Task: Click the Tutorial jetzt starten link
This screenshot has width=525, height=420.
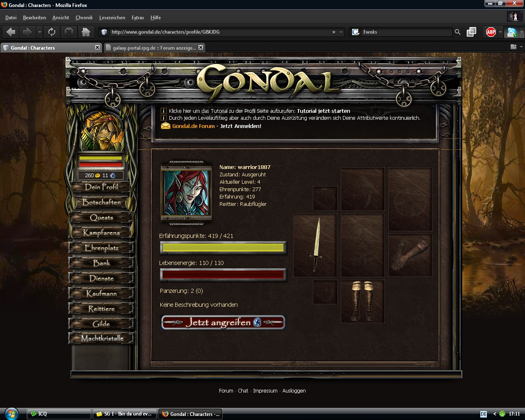Action: click(323, 111)
